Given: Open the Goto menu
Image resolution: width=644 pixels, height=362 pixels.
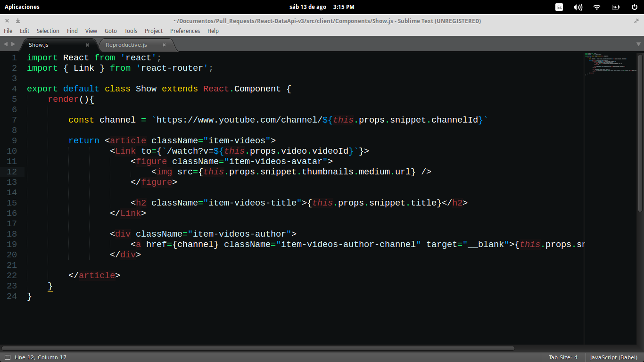Looking at the screenshot, I should pyautogui.click(x=111, y=31).
